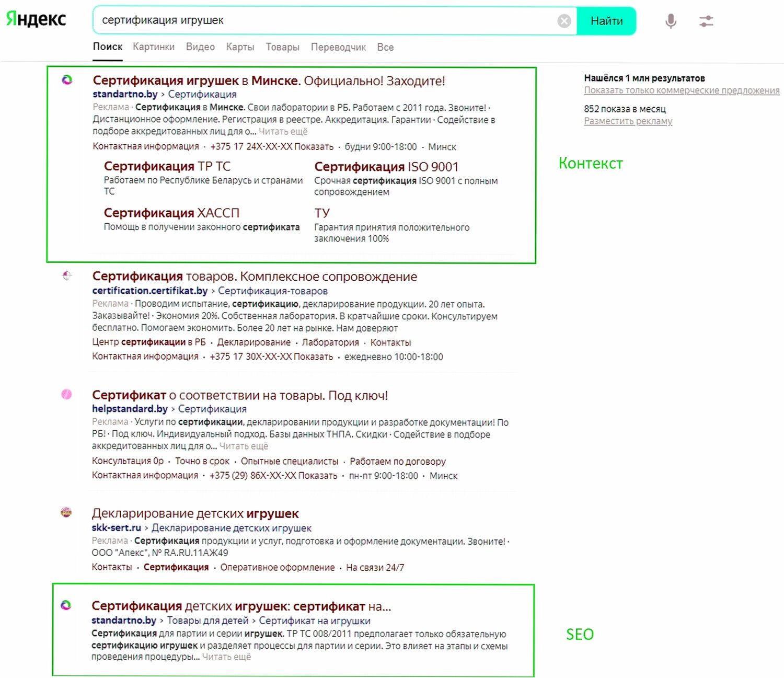Open the Карты tab
Image resolution: width=784 pixels, height=678 pixels.
tap(240, 47)
